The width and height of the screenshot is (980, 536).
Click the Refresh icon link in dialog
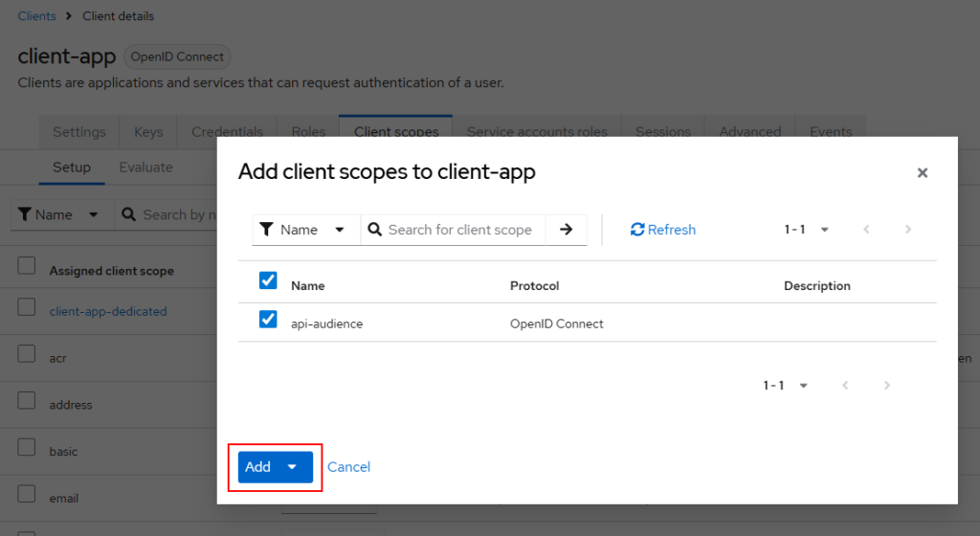(x=663, y=230)
